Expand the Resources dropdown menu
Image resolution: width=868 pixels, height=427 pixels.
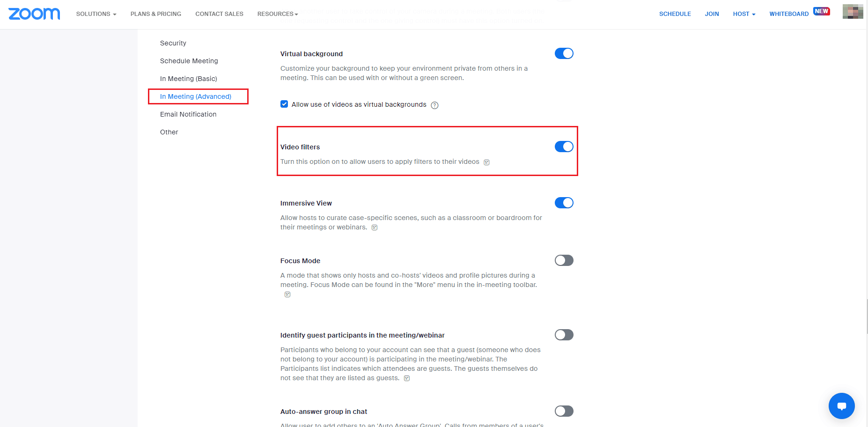click(278, 14)
